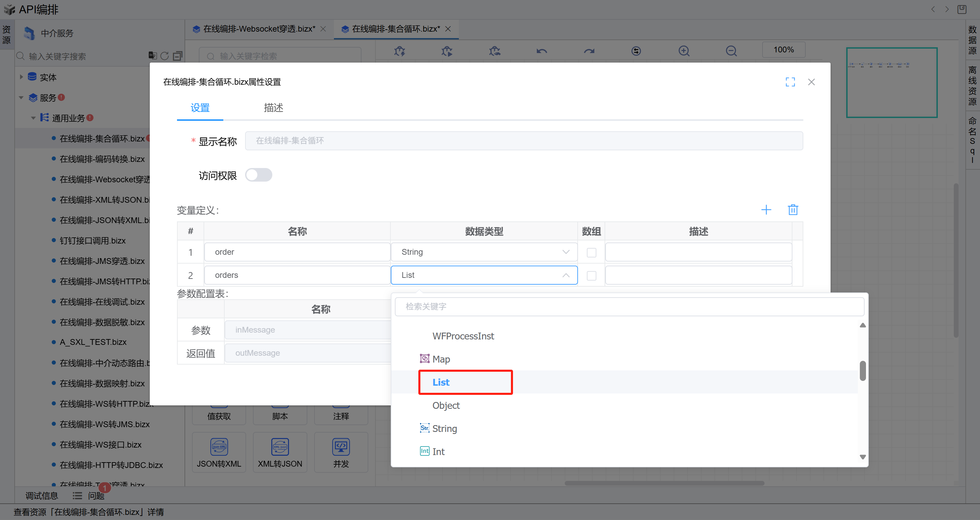Switch to the 在线编排-Websocket穿透.bizx tab
This screenshot has height=520, width=980.
(259, 29)
